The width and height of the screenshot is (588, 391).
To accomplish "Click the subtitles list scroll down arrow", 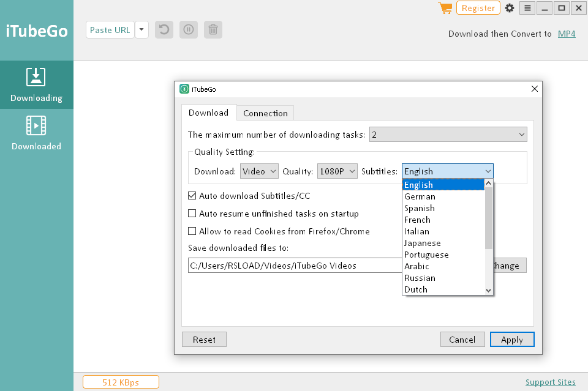I will [489, 290].
